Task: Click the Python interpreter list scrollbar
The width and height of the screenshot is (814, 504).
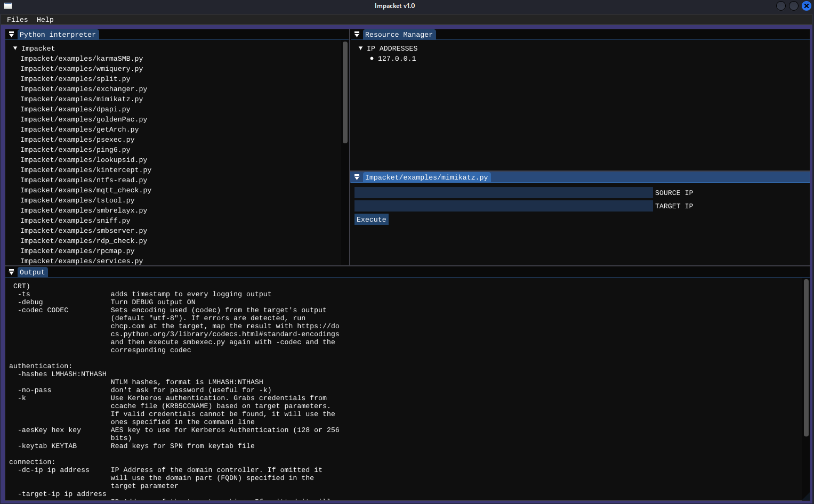Action: (345, 93)
